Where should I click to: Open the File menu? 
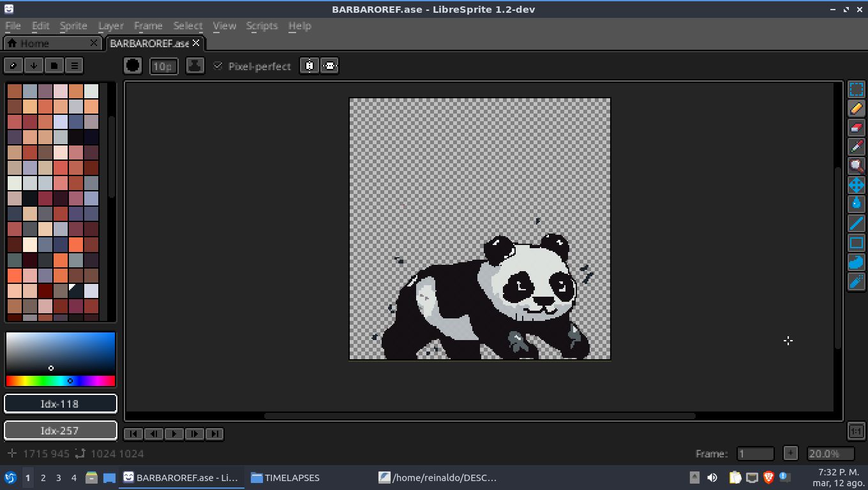[13, 26]
